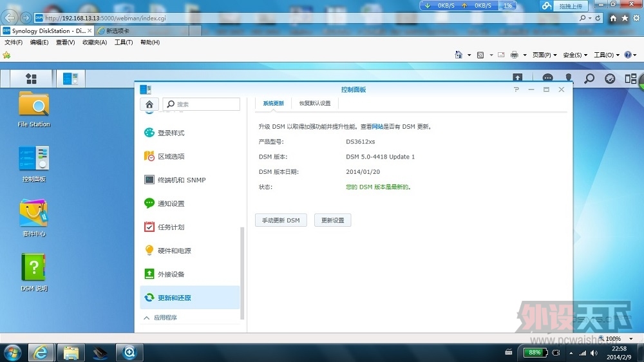Select 新选项卡 browser tab
644x362 pixels.
point(142,31)
